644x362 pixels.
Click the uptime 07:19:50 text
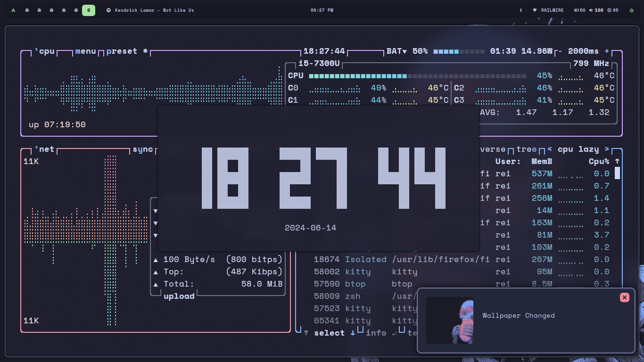(x=57, y=124)
